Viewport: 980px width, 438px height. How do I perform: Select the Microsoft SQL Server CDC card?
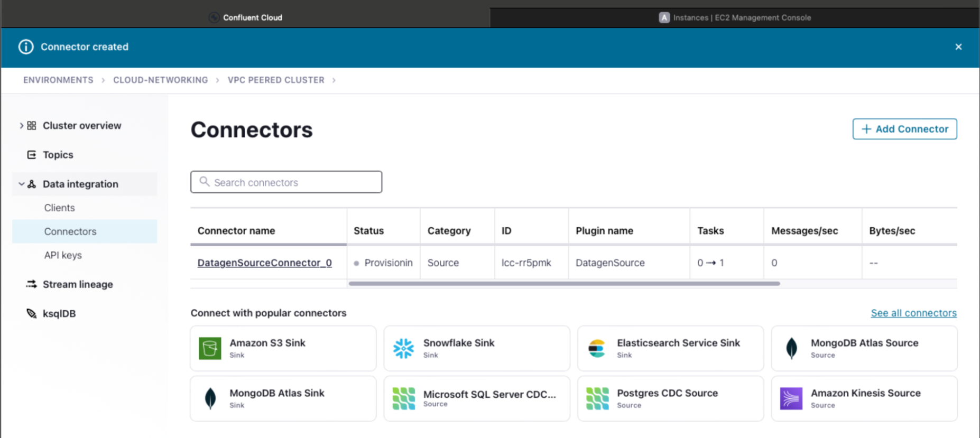477,398
